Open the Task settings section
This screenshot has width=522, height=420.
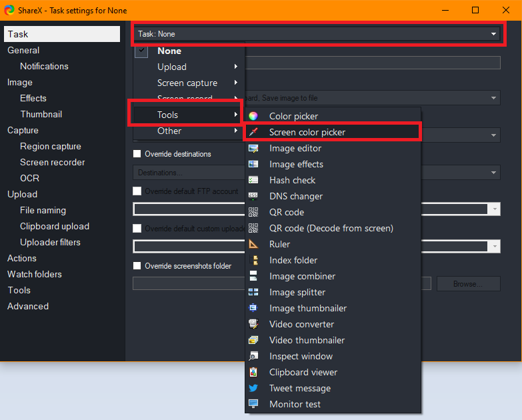pyautogui.click(x=62, y=34)
